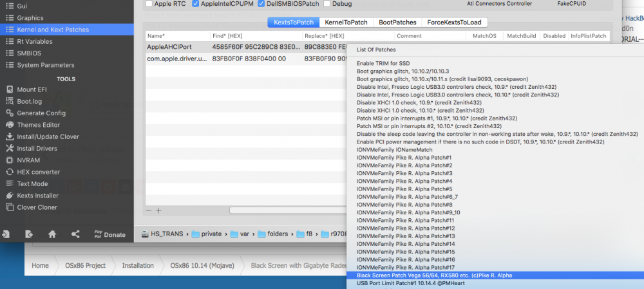Image resolution: width=644 pixels, height=289 pixels.
Task: Enable the Debug checkbox
Action: coord(327,4)
